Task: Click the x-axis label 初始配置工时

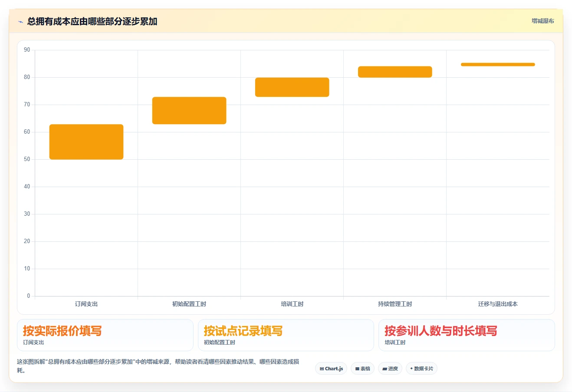Action: coord(189,304)
